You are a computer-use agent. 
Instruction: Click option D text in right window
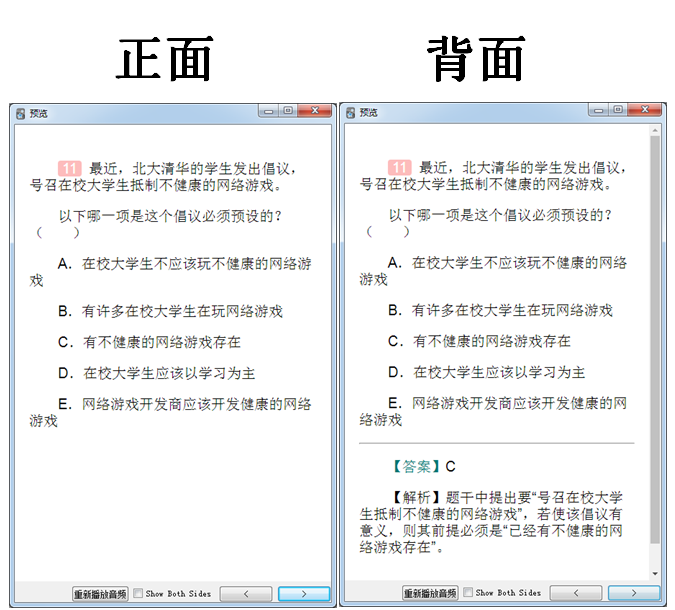tap(486, 372)
